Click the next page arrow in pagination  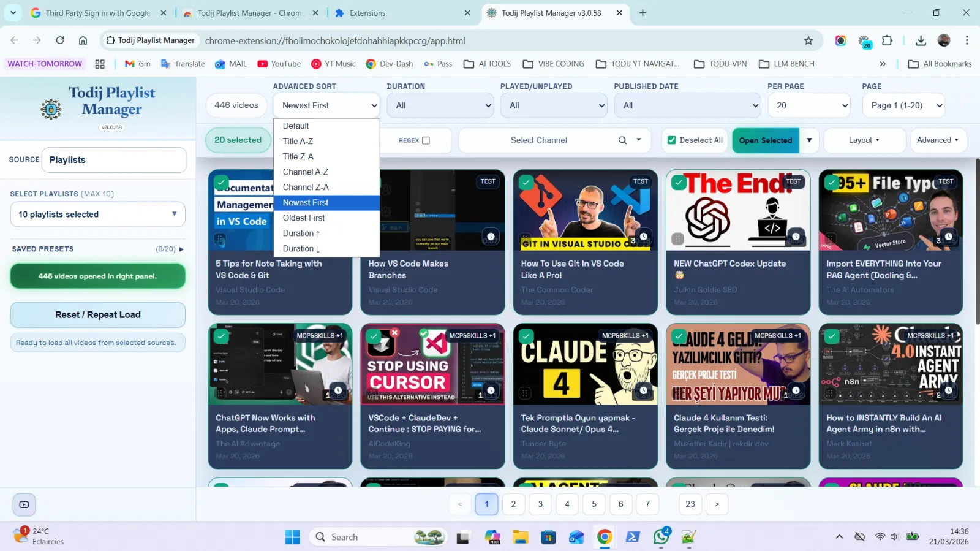(717, 504)
